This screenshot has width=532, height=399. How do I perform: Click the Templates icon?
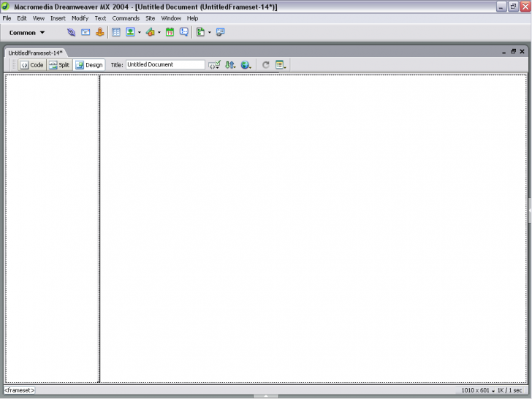tap(200, 32)
